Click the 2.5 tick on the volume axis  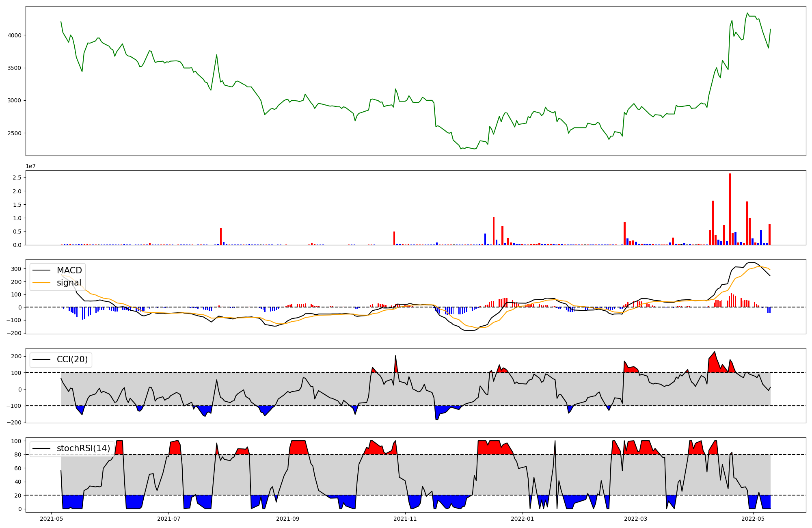(17, 177)
